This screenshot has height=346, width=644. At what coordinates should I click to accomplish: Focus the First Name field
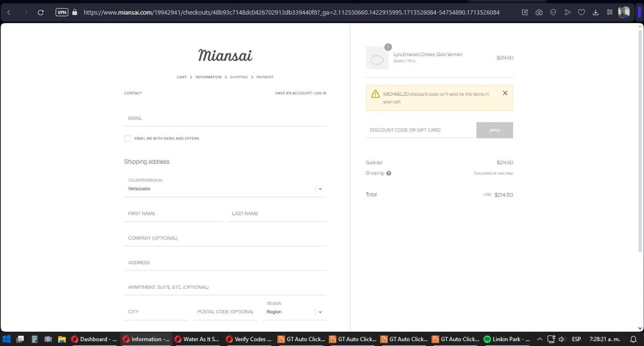173,214
